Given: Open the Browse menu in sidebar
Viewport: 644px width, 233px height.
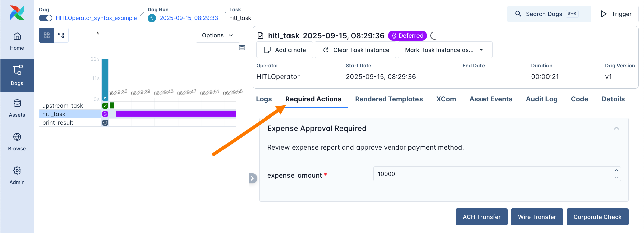Looking at the screenshot, I should (x=17, y=142).
